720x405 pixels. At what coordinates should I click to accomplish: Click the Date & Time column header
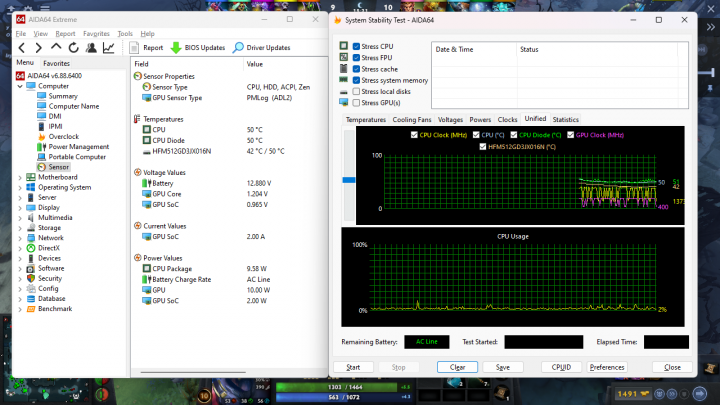pyautogui.click(x=474, y=50)
